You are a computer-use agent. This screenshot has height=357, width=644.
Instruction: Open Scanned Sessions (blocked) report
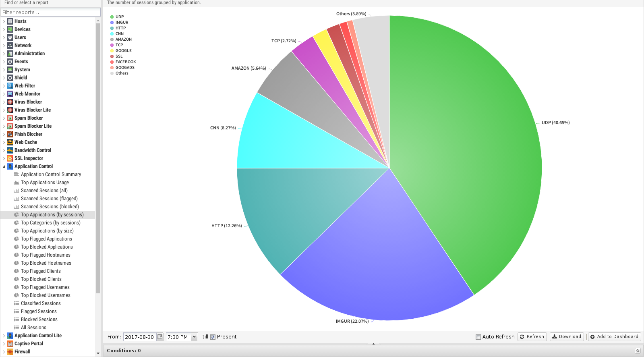pyautogui.click(x=50, y=207)
